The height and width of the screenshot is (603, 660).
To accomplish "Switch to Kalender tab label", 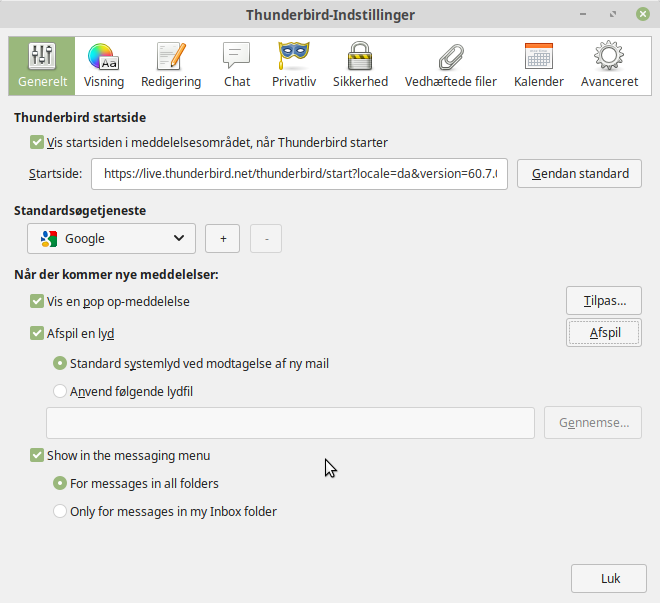I will [x=539, y=82].
